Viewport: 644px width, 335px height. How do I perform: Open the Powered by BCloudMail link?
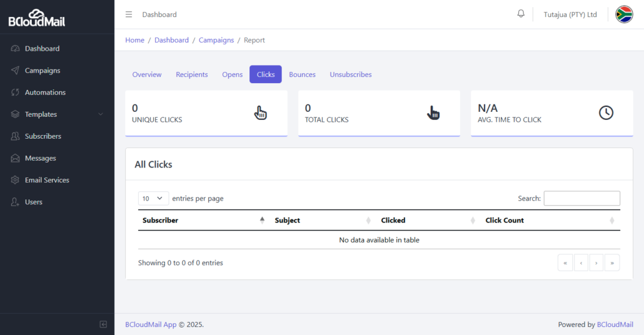(x=615, y=324)
